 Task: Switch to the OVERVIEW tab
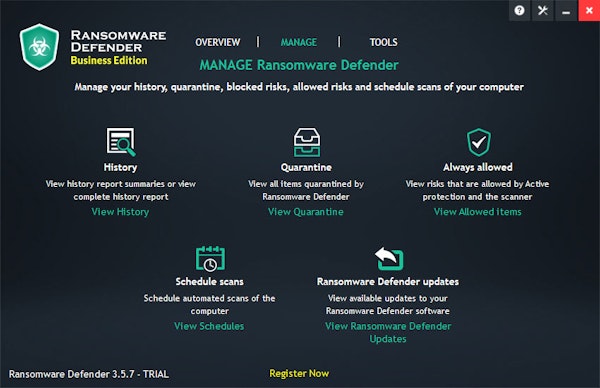click(x=218, y=42)
